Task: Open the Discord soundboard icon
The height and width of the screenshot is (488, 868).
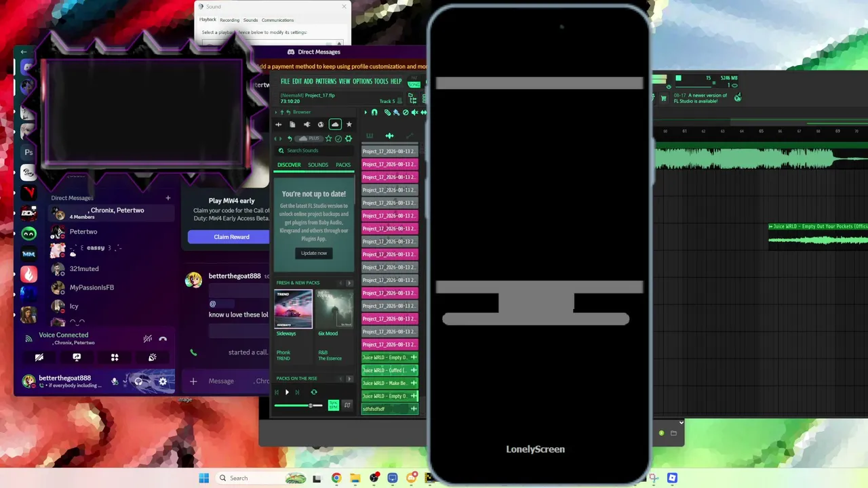Action: tap(153, 357)
